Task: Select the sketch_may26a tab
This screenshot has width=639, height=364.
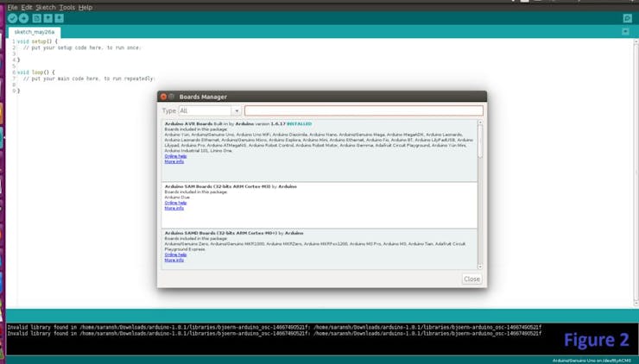Action: tap(35, 32)
